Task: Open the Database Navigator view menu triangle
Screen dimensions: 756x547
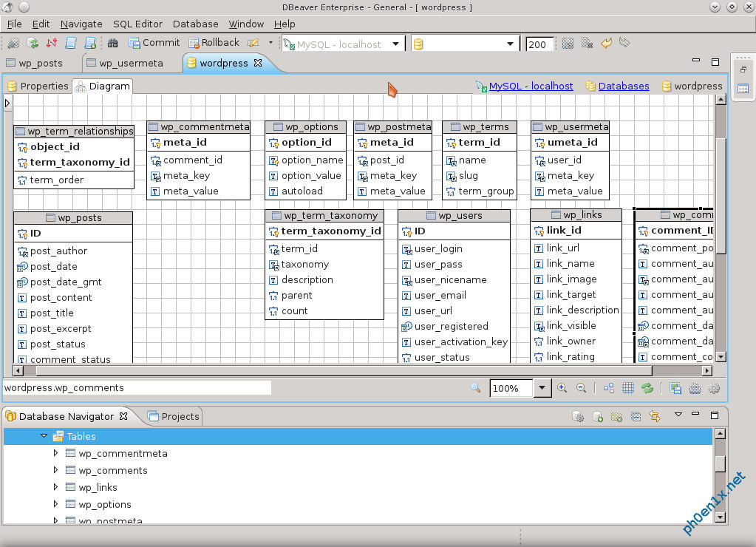Action: point(678,415)
